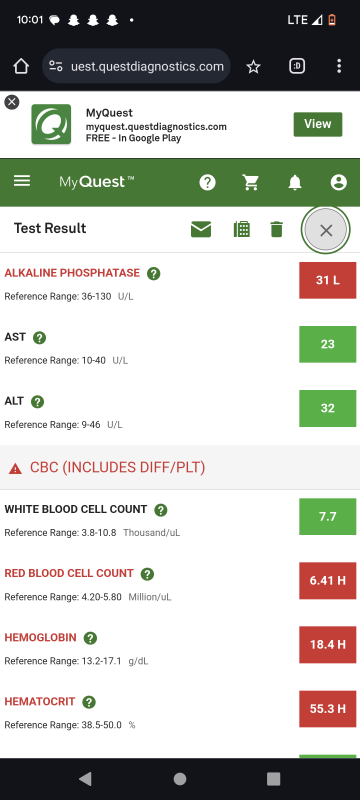The height and width of the screenshot is (800, 360).
Task: Open the browser tab switcher
Action: [x=297, y=66]
